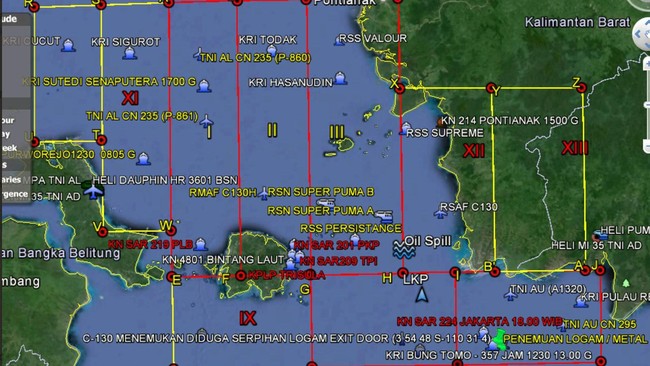The height and width of the screenshot is (366, 650).
Task: Select the KRI CUCUT ship icon
Action: [x=68, y=45]
